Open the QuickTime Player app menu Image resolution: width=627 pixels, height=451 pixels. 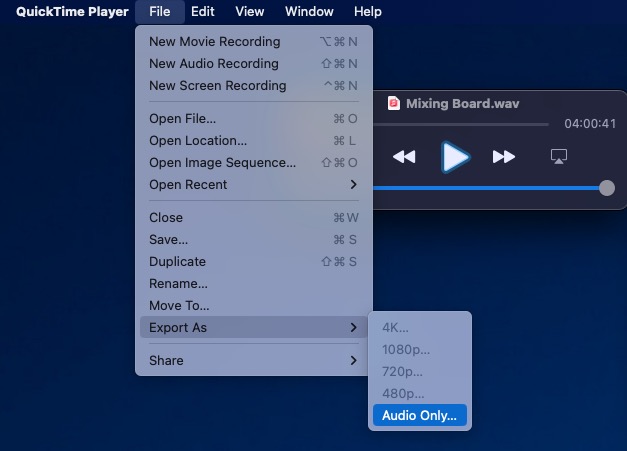point(72,12)
